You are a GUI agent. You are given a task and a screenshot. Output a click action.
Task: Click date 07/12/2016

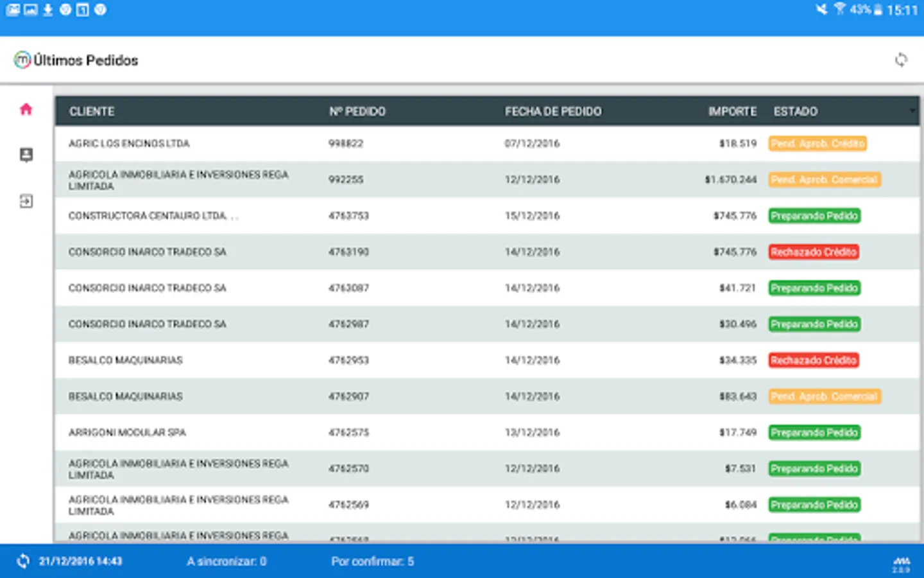[532, 143]
